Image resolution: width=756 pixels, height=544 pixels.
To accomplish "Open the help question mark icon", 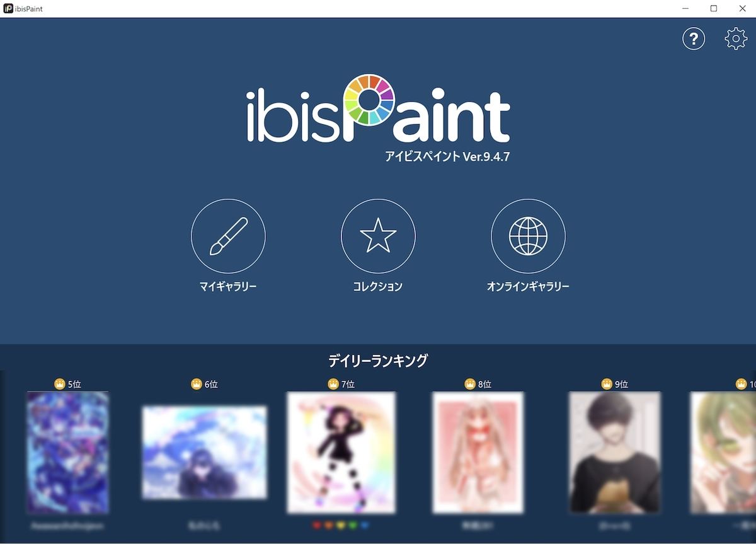I will click(x=694, y=39).
